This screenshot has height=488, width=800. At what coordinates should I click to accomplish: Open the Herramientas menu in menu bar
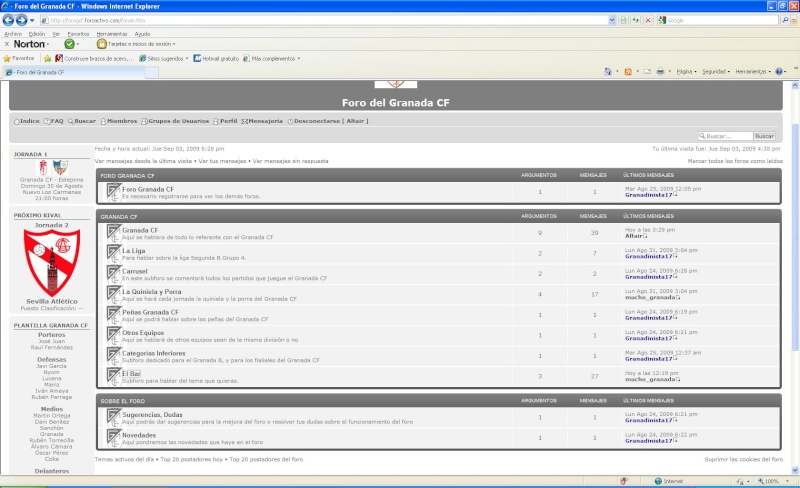coord(112,34)
